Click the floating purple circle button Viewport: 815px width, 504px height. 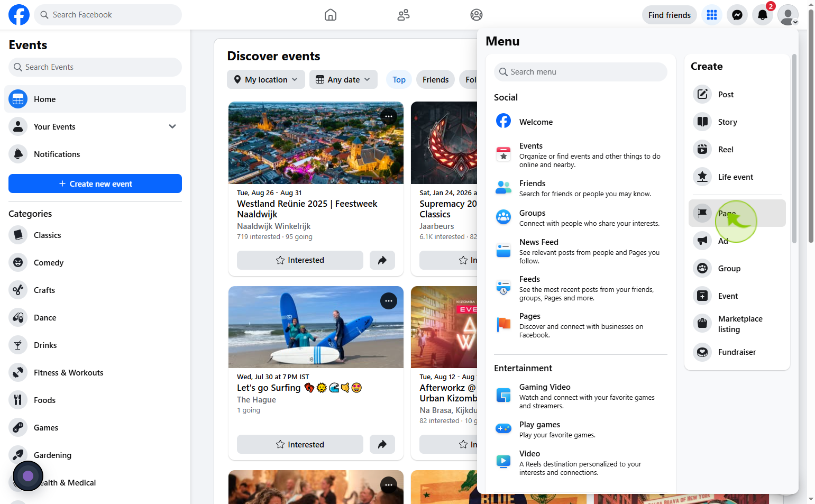(28, 476)
